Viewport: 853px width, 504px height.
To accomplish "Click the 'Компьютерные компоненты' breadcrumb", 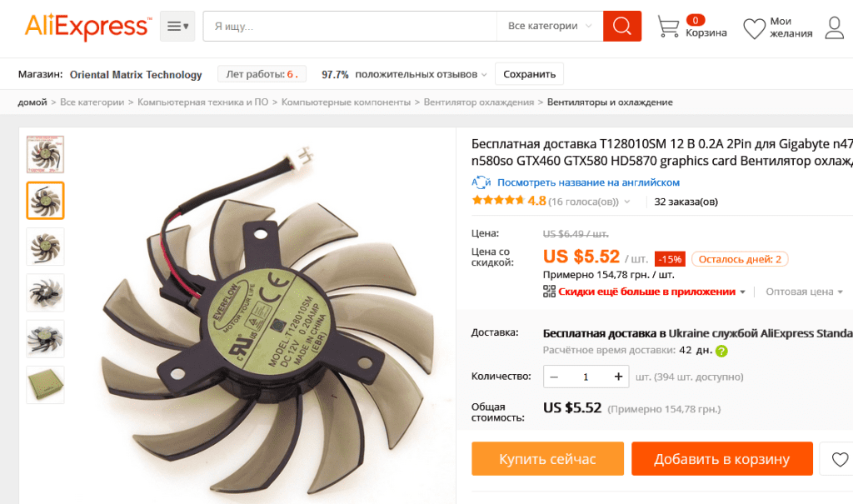I will pyautogui.click(x=346, y=102).
